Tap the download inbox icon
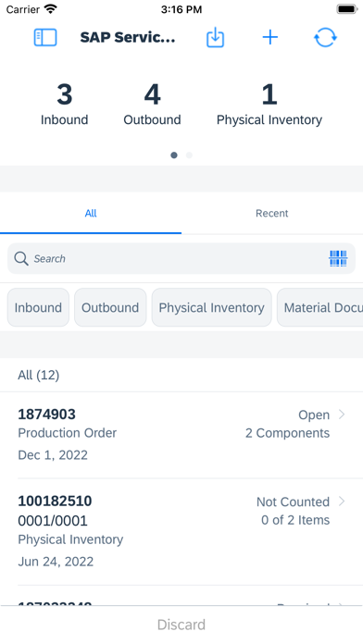The width and height of the screenshot is (363, 644). [x=215, y=37]
